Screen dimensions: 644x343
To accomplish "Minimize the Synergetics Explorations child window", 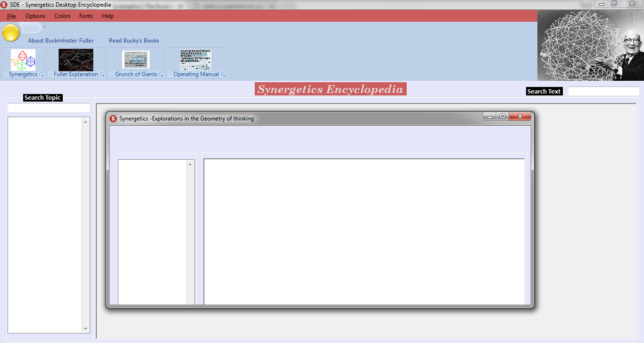I will pos(490,117).
